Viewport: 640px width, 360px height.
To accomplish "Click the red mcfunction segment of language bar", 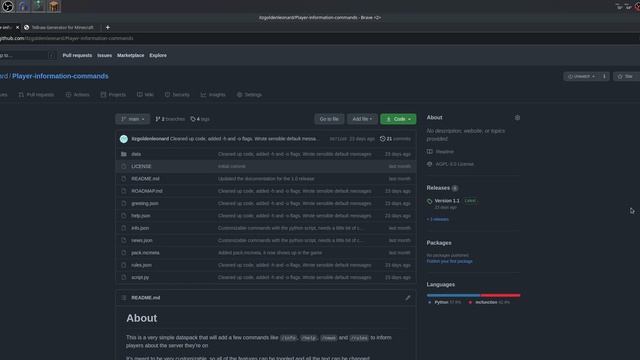I will point(500,295).
